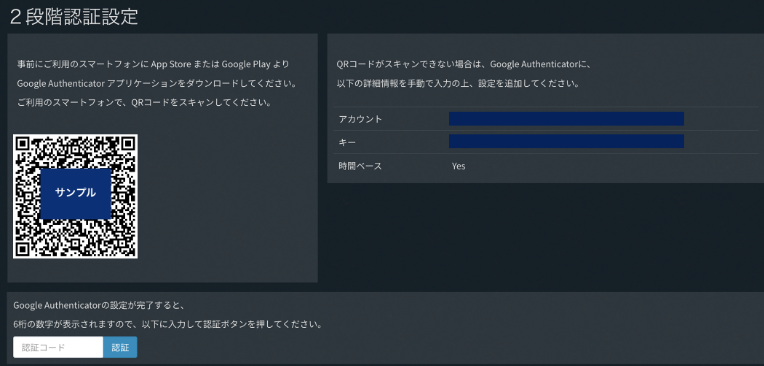Click the QRコードをスキャン instruction line

click(144, 103)
